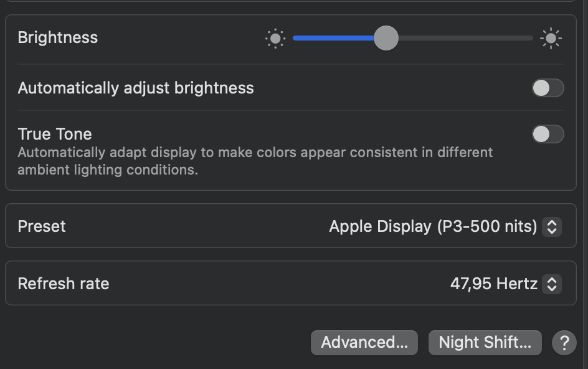
Task: Open the Advanced... settings
Action: (364, 342)
